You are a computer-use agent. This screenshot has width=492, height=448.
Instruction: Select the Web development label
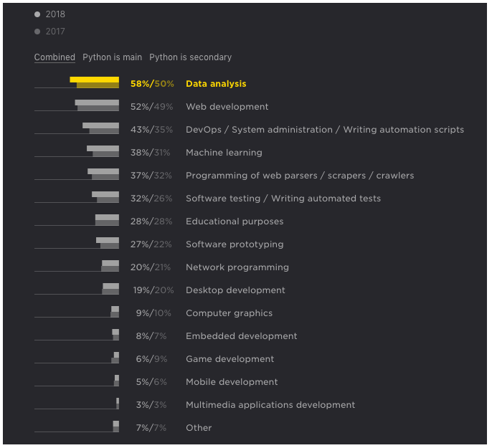(x=227, y=107)
